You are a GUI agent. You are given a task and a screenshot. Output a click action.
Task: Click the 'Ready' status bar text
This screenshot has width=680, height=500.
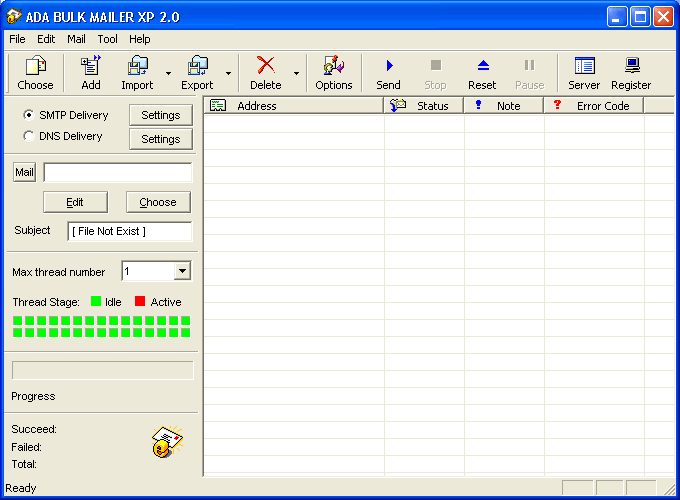point(21,488)
